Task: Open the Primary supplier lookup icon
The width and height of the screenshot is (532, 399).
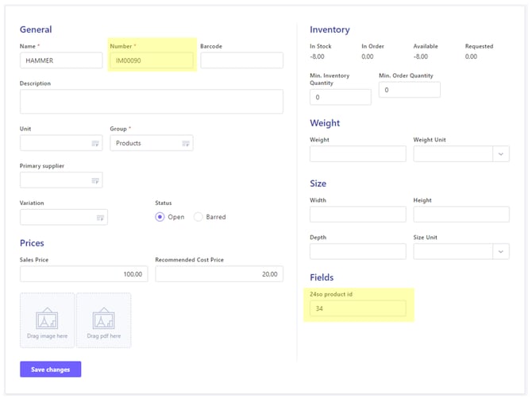Action: (x=95, y=180)
